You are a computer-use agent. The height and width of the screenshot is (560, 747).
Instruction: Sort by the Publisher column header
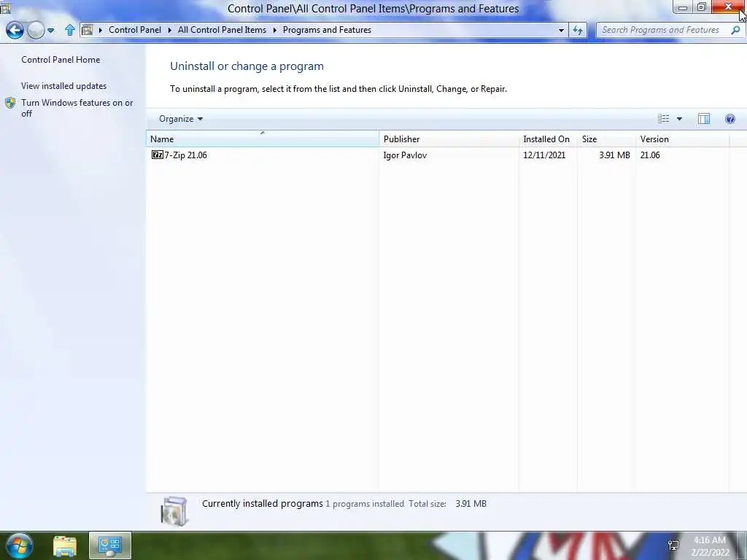pyautogui.click(x=449, y=139)
